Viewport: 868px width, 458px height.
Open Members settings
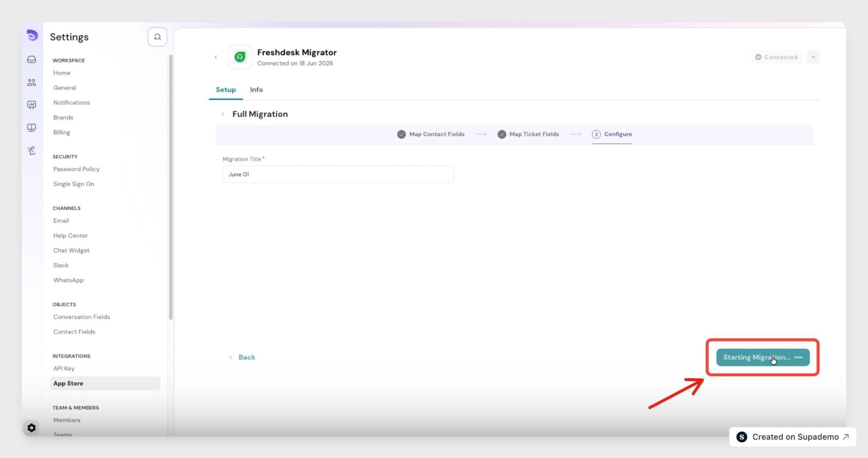(x=67, y=420)
